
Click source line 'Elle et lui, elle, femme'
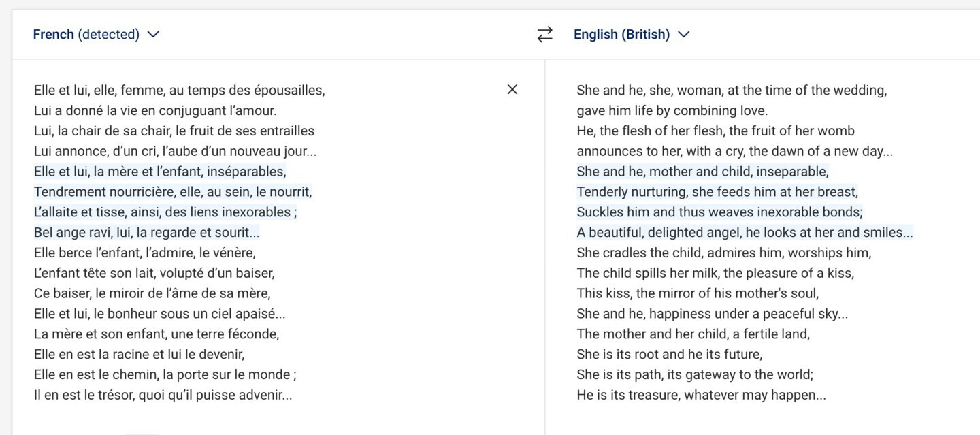179,90
